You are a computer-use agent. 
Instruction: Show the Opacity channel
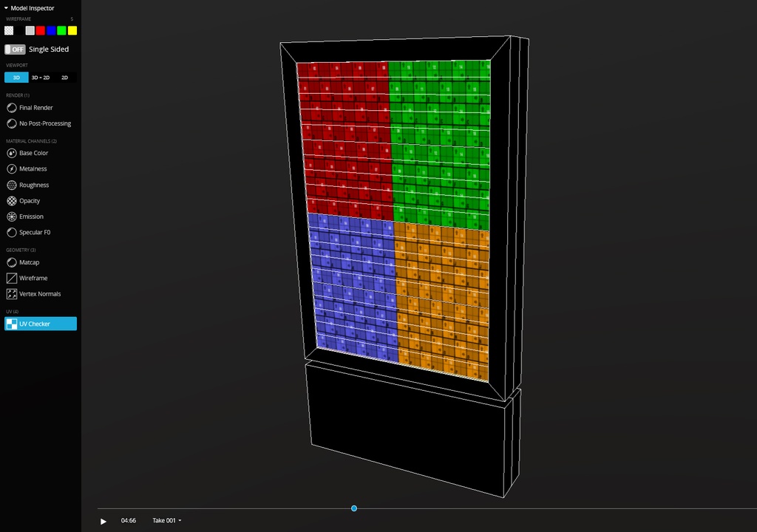point(12,201)
